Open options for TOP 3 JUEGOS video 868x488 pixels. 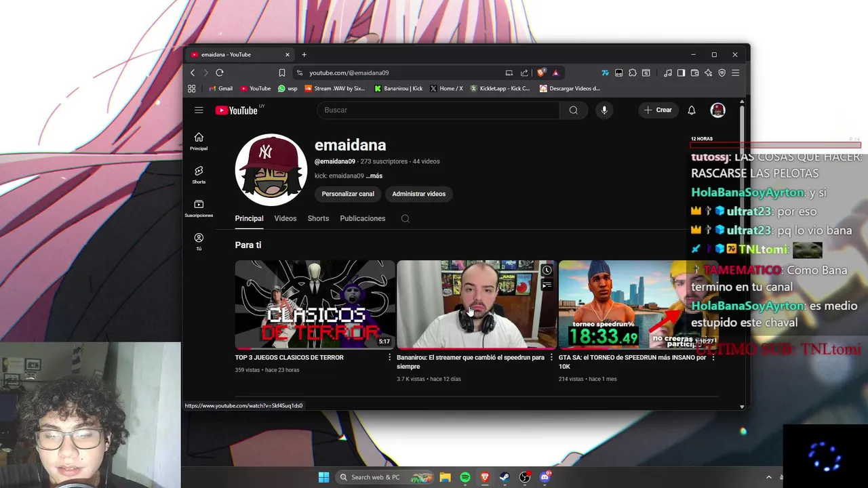(389, 357)
